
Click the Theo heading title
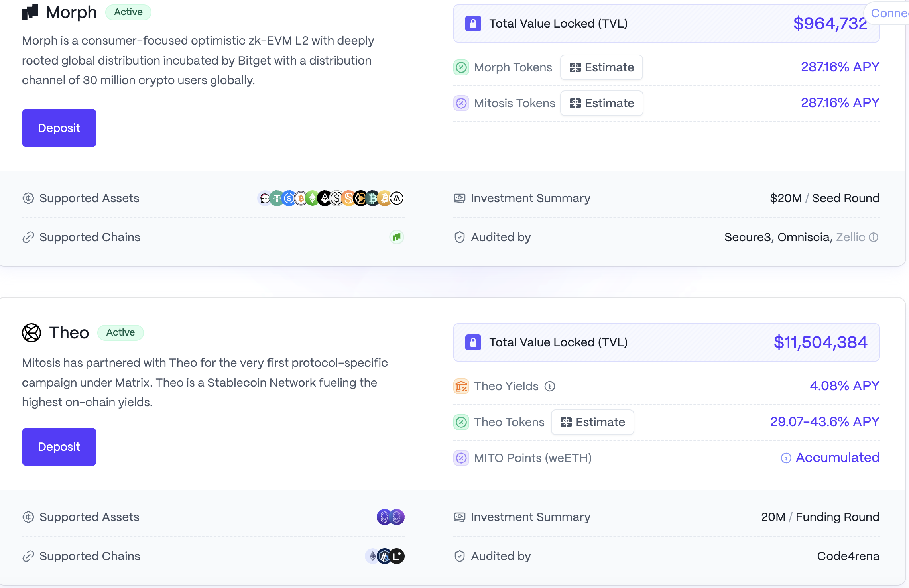click(69, 333)
